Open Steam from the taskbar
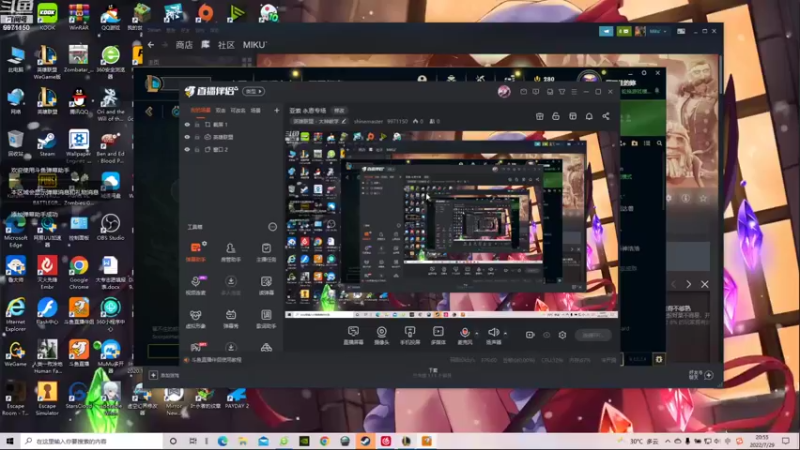 click(365, 441)
